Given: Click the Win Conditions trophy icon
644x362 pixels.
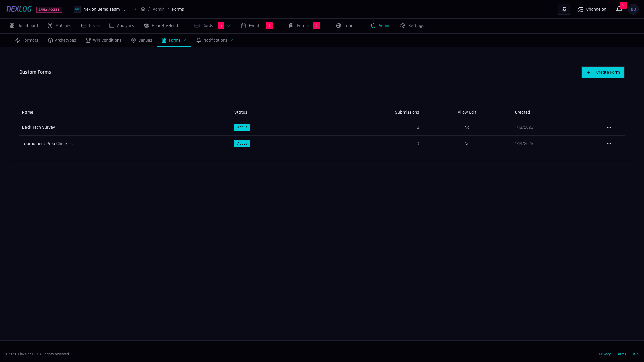Looking at the screenshot, I should tap(88, 40).
